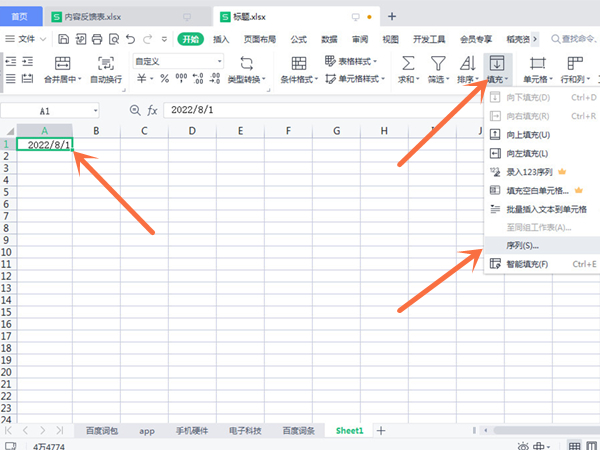Switch to the 公式 ribbon tab
Screen dimensions: 600x450
[298, 39]
